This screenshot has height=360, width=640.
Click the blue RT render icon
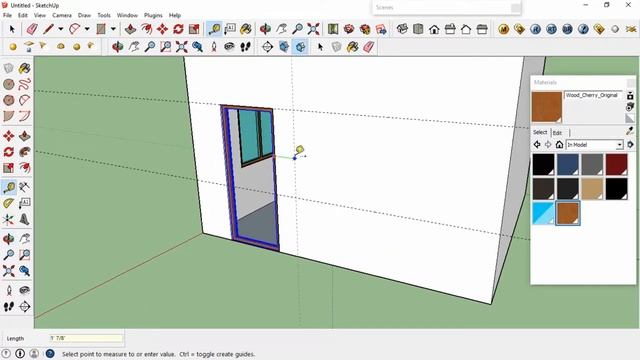[x=551, y=29]
